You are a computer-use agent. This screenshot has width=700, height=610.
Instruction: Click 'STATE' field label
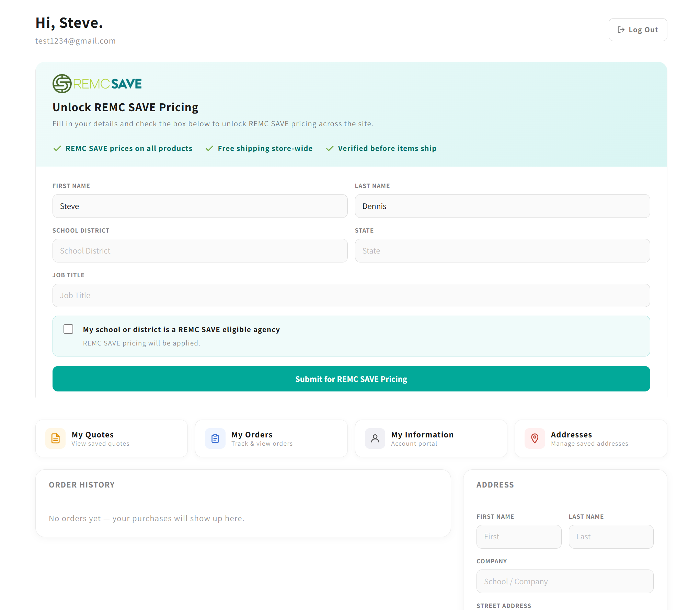364,231
